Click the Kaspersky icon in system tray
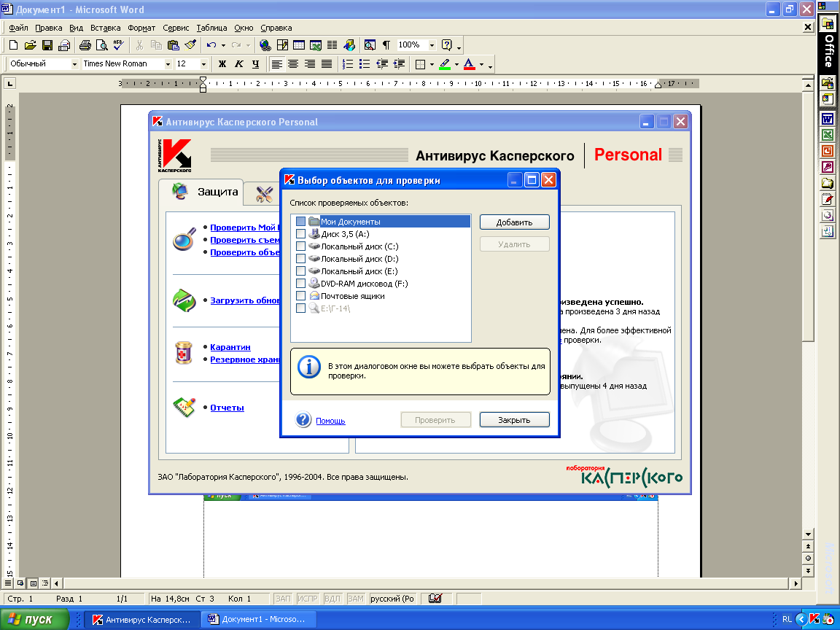The image size is (840, 630). click(x=814, y=619)
